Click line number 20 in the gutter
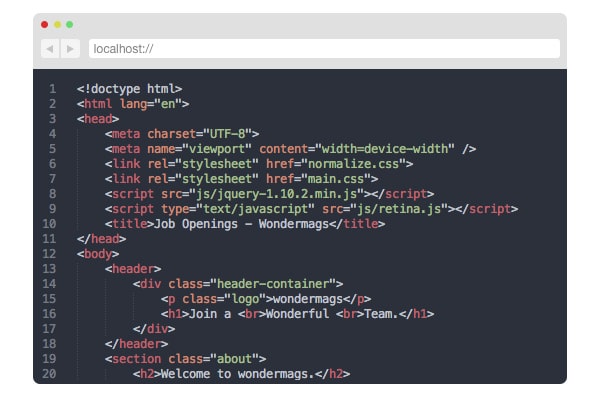Image resolution: width=600 pixels, height=400 pixels. coord(49,374)
